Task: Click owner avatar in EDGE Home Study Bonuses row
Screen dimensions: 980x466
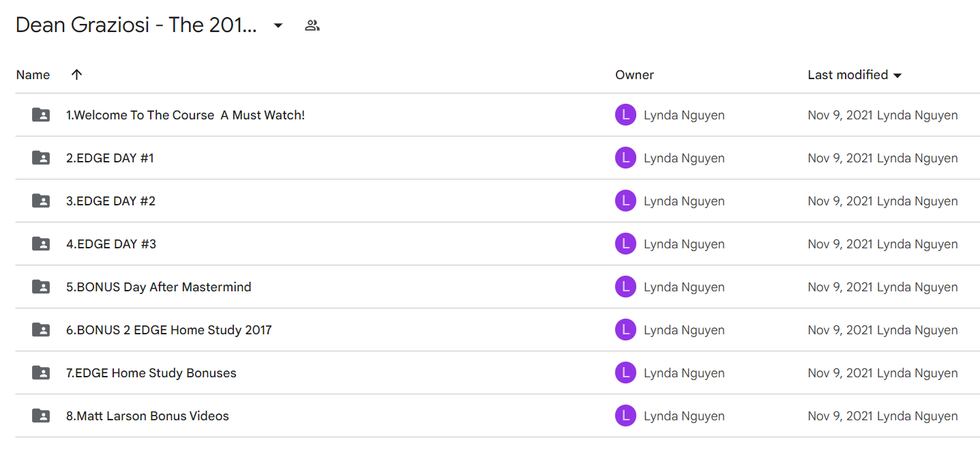Action: 625,373
